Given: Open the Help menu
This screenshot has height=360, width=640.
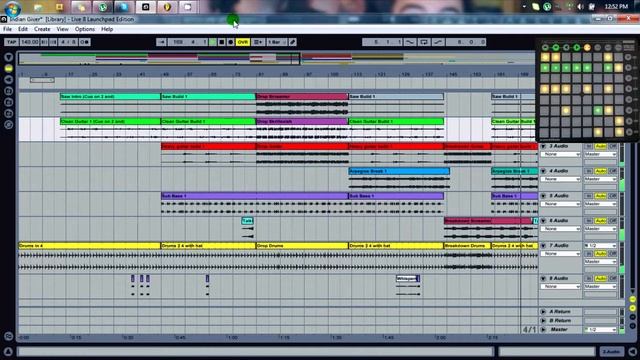Looking at the screenshot, I should coord(107,29).
